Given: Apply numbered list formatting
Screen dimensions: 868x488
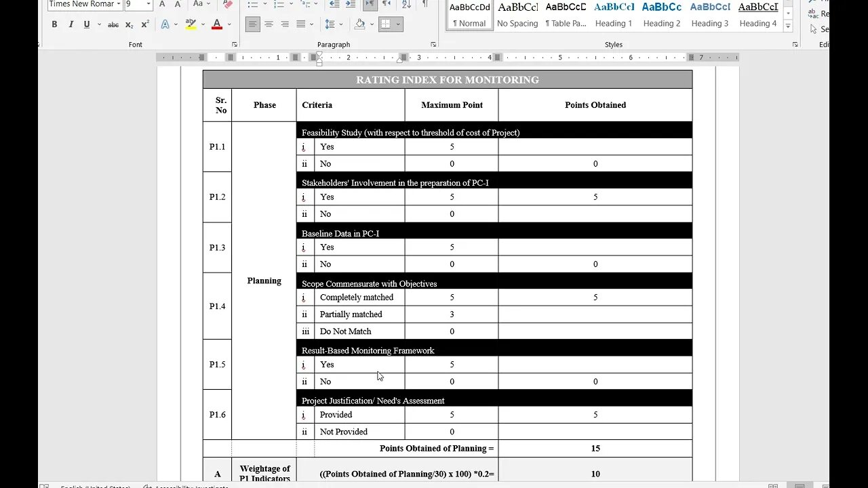Looking at the screenshot, I should pyautogui.click(x=278, y=4).
